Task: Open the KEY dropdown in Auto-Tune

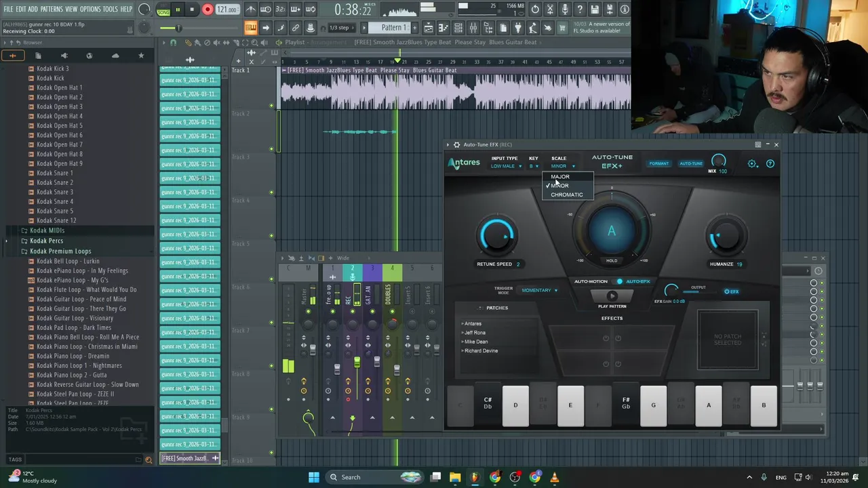Action: tap(534, 166)
